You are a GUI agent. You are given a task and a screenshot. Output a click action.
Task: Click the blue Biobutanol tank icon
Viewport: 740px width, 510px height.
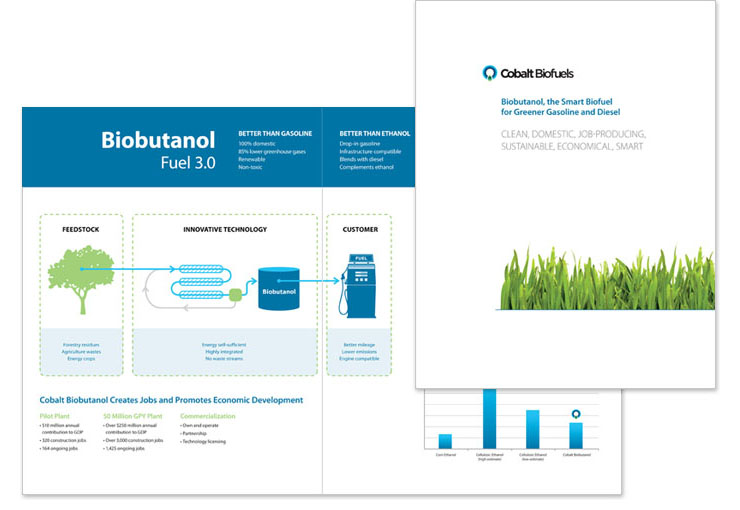279,289
